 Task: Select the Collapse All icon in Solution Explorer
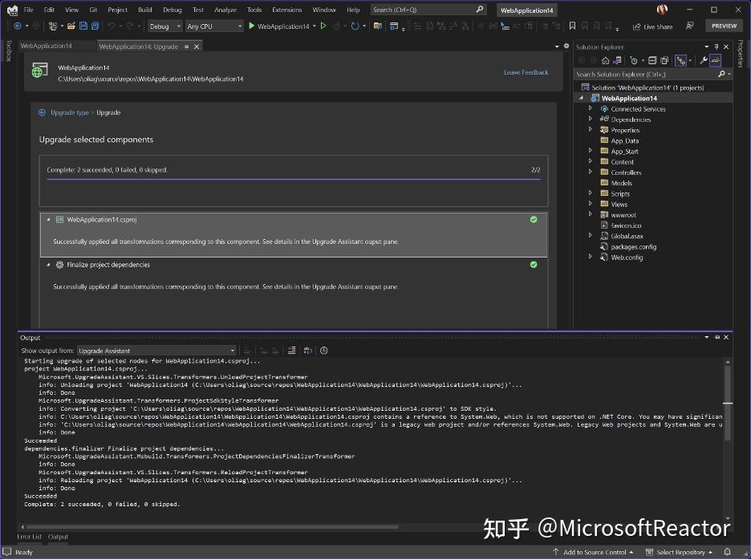pos(652,59)
